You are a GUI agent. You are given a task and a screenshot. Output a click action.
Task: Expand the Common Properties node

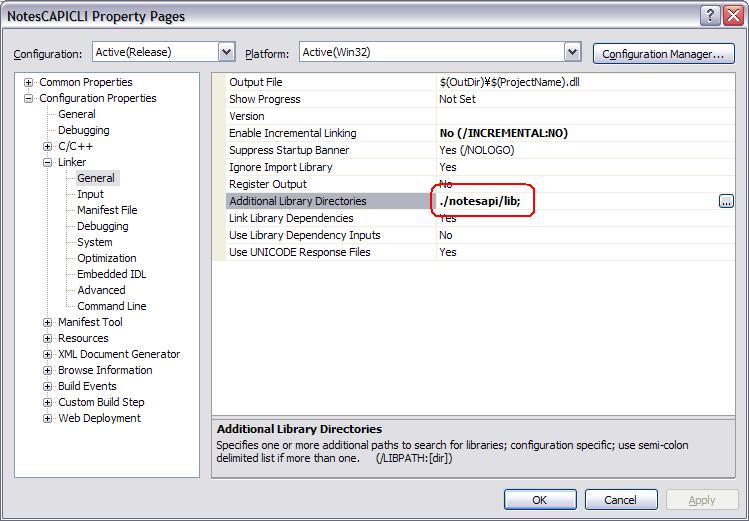coord(29,83)
